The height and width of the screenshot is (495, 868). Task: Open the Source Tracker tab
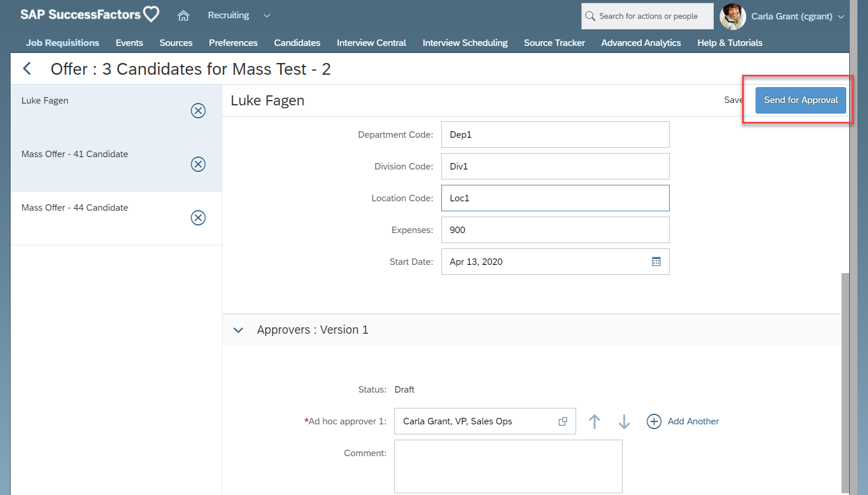point(554,42)
